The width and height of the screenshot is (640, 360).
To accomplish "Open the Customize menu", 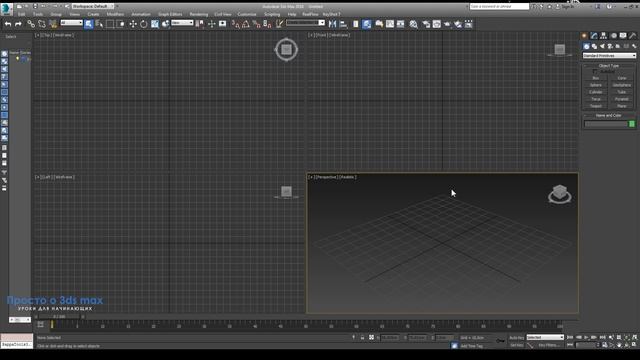I will pyautogui.click(x=247, y=14).
